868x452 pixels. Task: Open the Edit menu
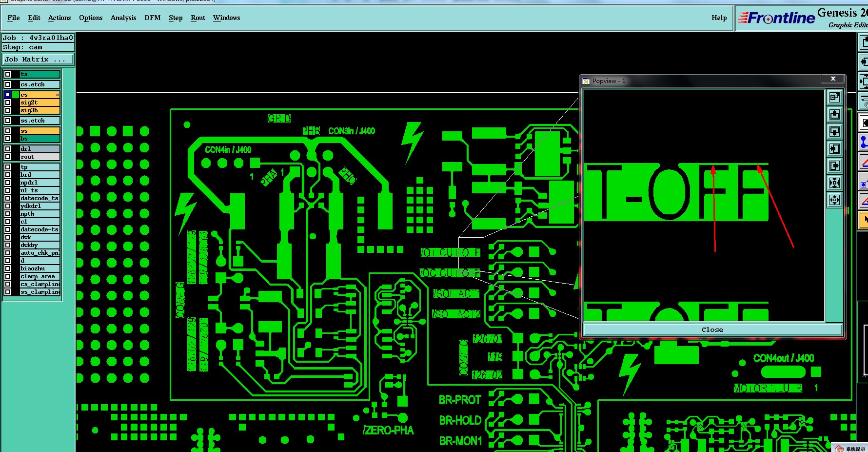click(x=34, y=18)
